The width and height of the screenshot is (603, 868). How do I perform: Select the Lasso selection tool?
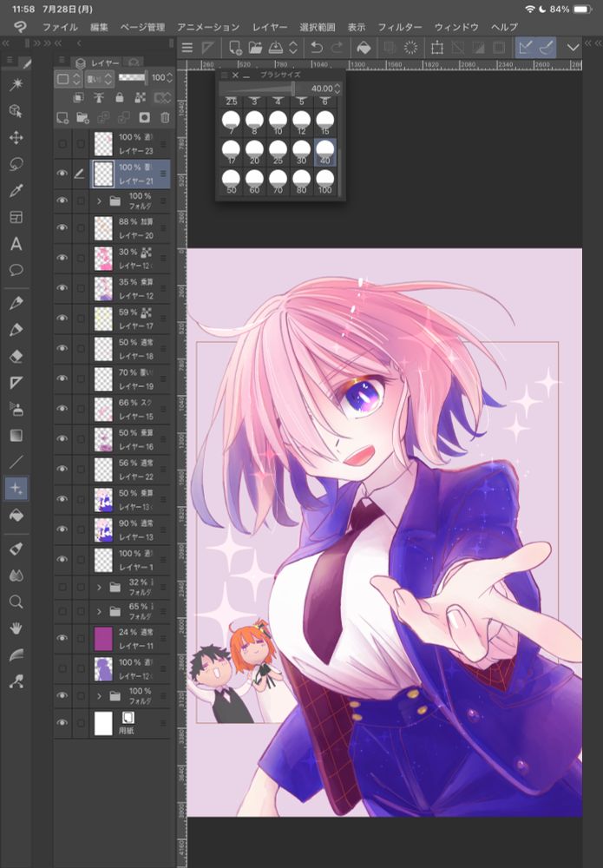point(16,164)
